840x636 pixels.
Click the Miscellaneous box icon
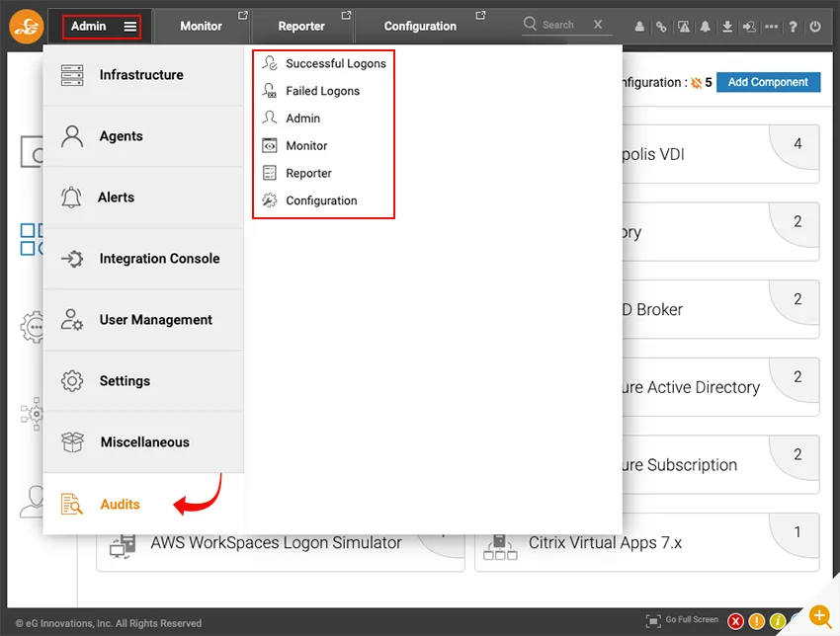72,442
